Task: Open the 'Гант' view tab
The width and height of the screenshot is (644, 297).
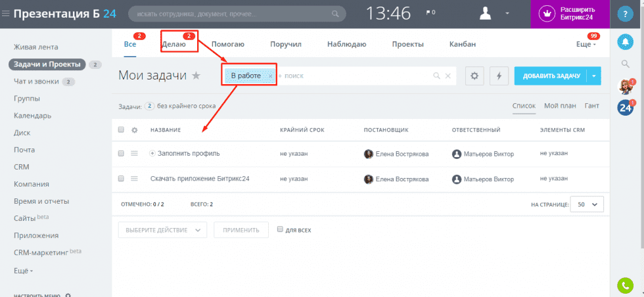Action: point(591,106)
